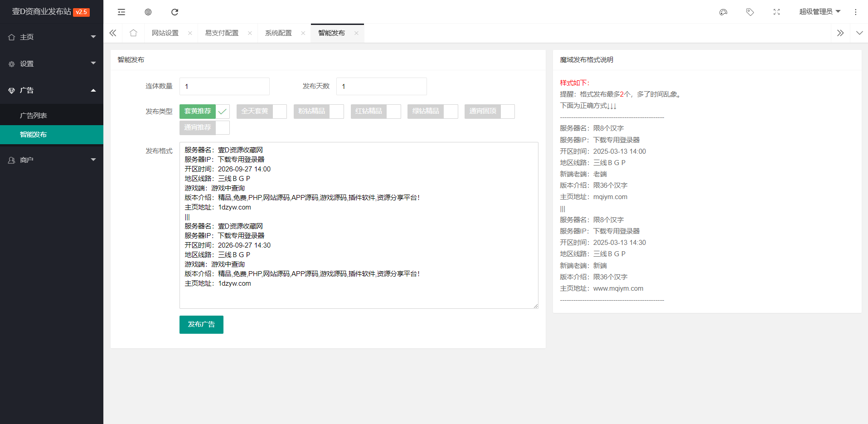Viewport: 868px width, 424px height.
Task: Click the tag note icon in header
Action: 750,12
